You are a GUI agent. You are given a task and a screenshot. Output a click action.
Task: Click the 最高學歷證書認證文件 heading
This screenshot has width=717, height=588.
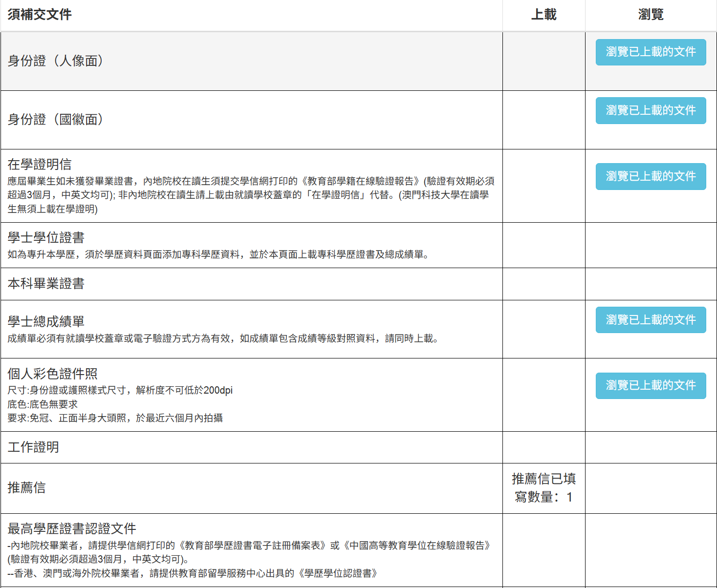click(72, 528)
